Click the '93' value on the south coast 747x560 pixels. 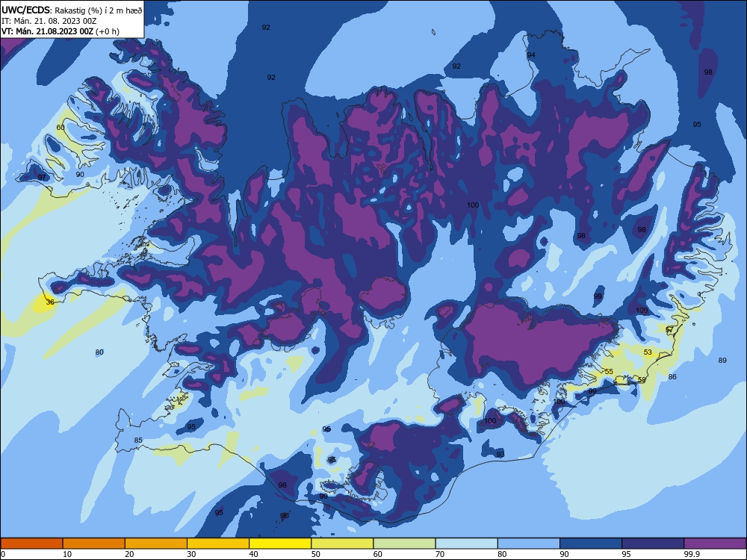click(500, 454)
